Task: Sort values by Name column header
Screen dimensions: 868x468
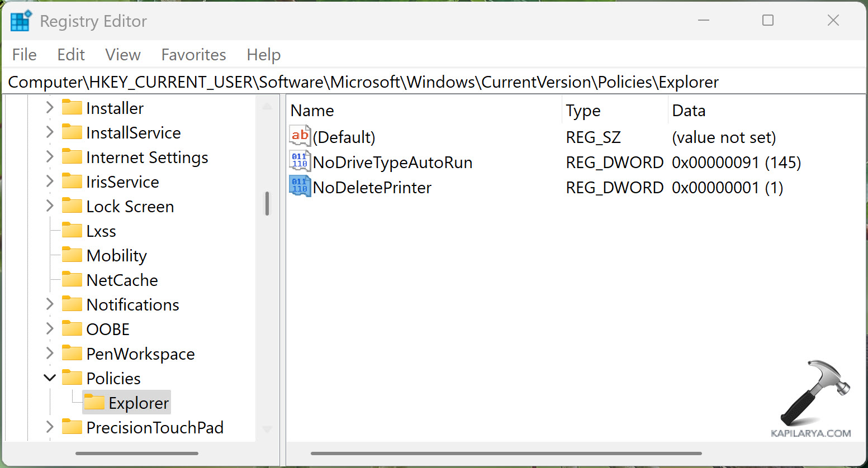Action: click(312, 111)
